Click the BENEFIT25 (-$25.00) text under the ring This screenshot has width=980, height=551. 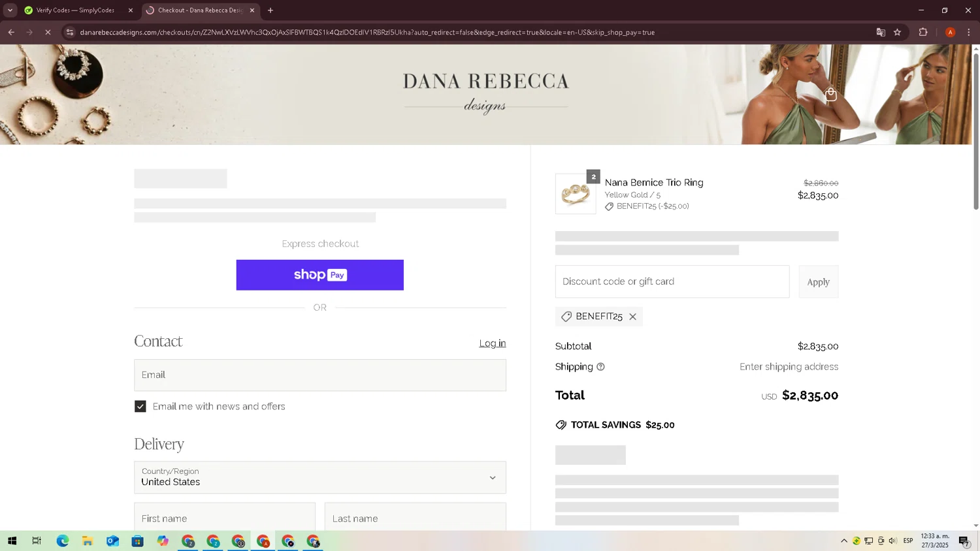click(x=653, y=206)
